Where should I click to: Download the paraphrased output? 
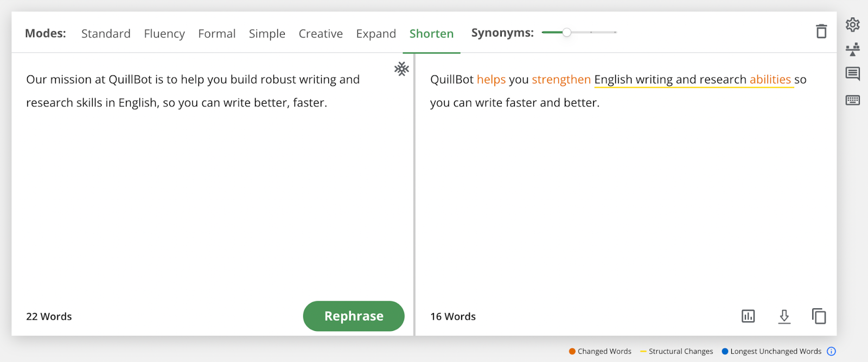(x=784, y=316)
